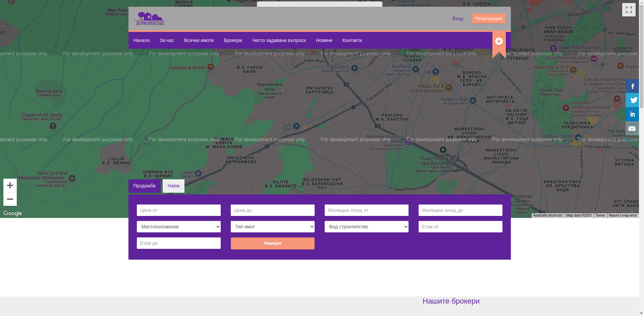Image resolution: width=644 pixels, height=316 pixels.
Task: Share via Facebook sidebar icon
Action: point(632,86)
